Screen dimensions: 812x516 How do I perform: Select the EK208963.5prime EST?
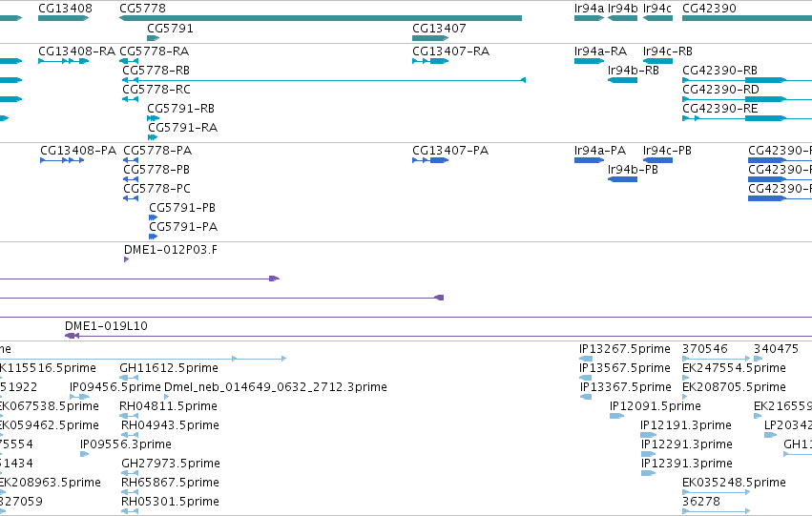pyautogui.click(x=2, y=493)
